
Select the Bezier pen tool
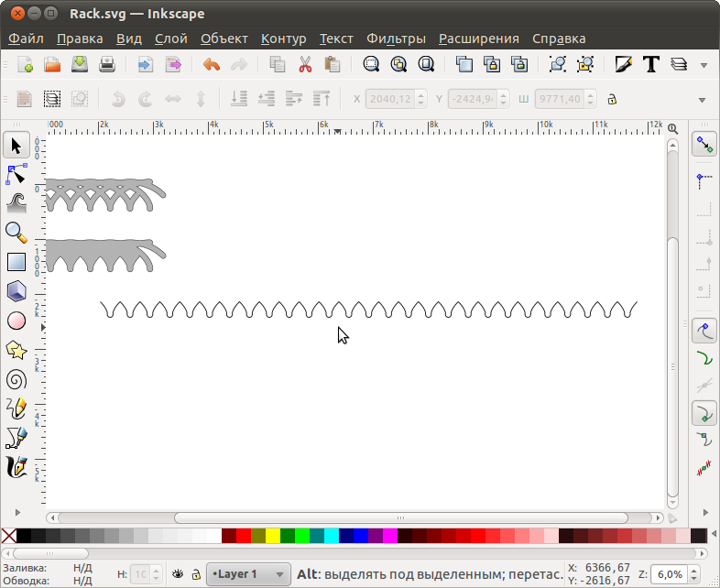(16, 438)
